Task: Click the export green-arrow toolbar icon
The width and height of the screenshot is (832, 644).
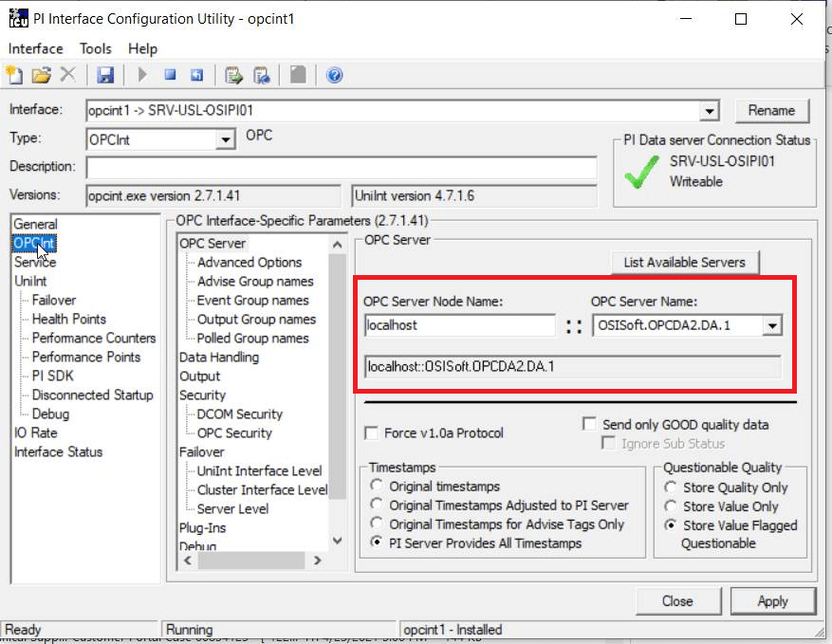Action: click(x=233, y=75)
